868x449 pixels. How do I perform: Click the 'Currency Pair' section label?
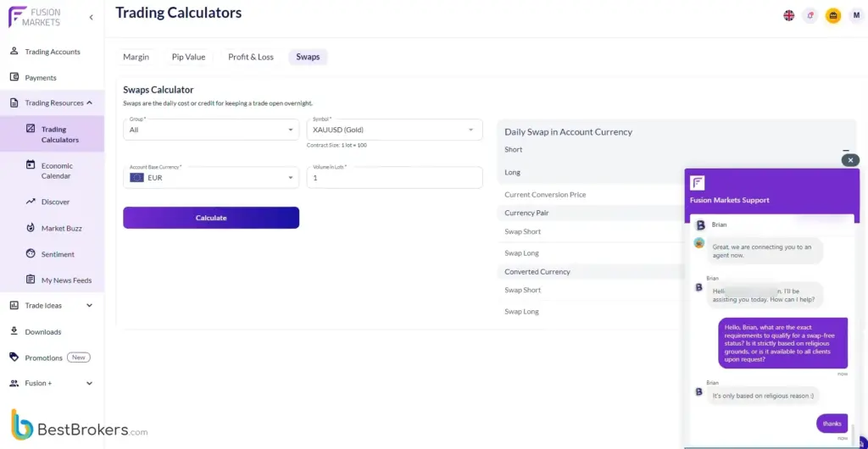pos(526,213)
